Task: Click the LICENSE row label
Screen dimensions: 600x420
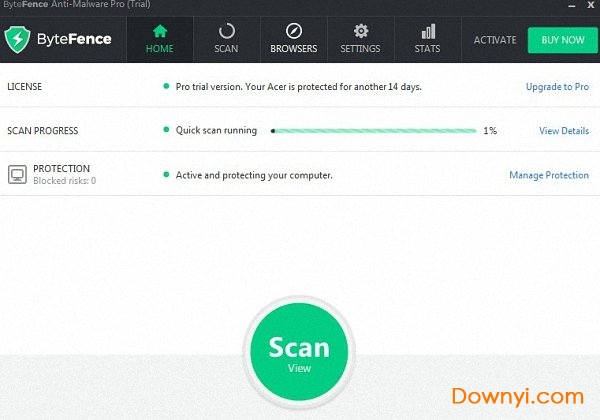Action: (x=24, y=86)
